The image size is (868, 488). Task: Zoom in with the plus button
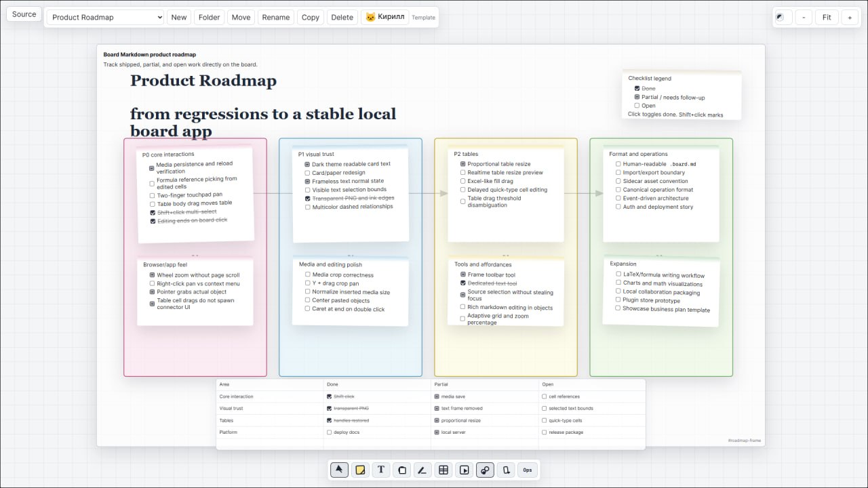point(850,18)
